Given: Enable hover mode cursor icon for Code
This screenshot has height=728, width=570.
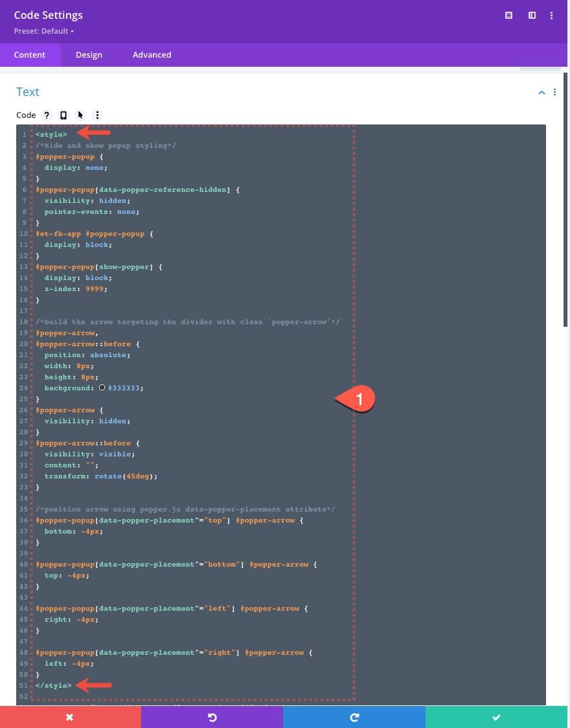Looking at the screenshot, I should tap(80, 115).
